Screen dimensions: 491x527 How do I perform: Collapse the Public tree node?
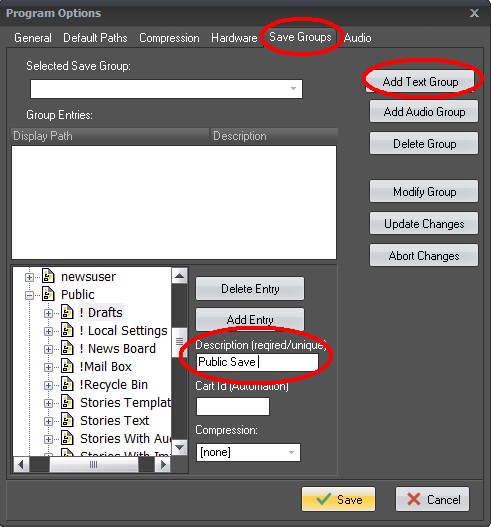pos(30,295)
